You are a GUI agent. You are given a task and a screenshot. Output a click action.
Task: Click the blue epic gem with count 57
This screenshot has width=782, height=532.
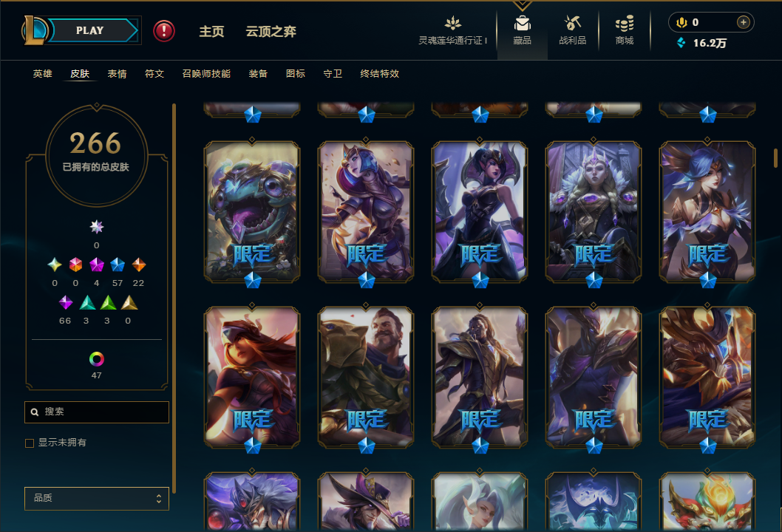(x=118, y=265)
